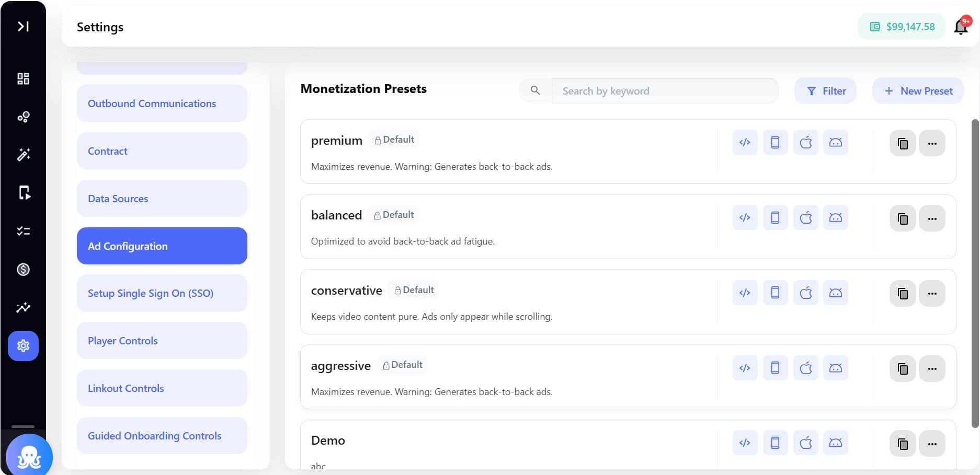Click mobile device icon for Demo preset
Screen dimensions: 980x475
[776, 443]
